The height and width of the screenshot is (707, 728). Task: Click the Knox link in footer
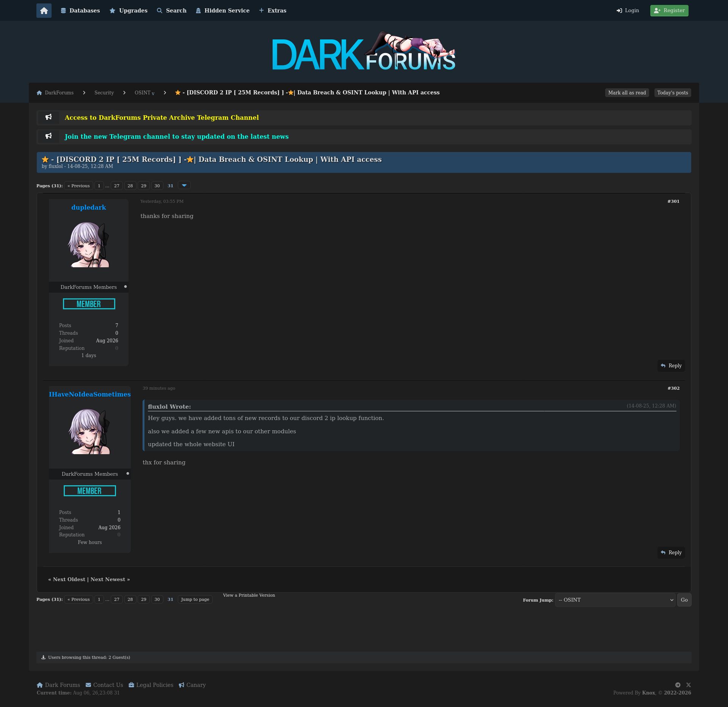[x=649, y=693]
